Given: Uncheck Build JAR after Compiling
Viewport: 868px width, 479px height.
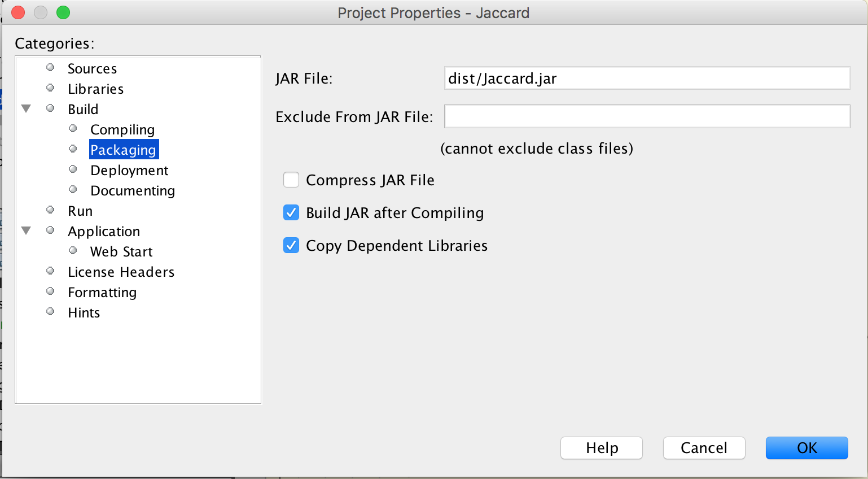Looking at the screenshot, I should tap(291, 212).
